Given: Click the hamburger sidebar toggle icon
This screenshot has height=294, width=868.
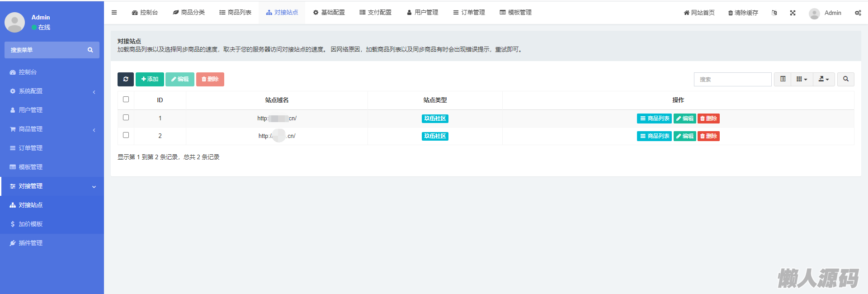Looking at the screenshot, I should (x=114, y=13).
